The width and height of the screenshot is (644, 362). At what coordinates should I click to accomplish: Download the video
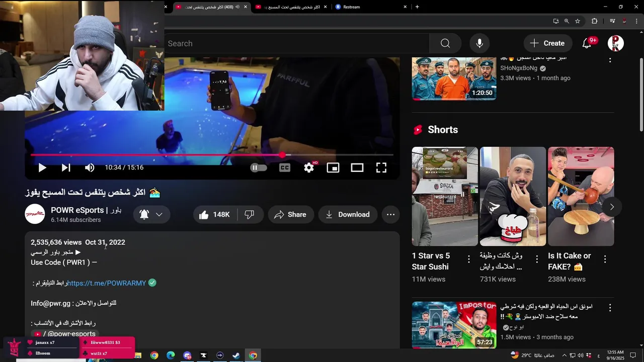point(347,215)
